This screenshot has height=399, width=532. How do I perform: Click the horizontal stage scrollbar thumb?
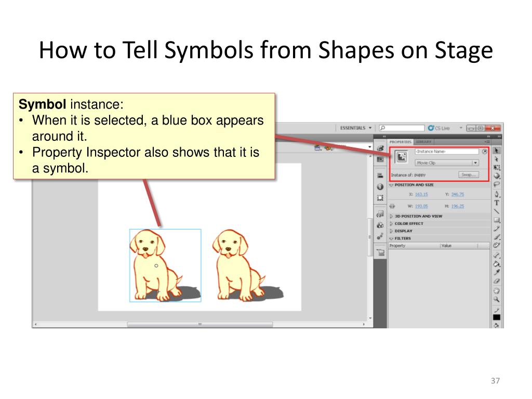pyautogui.click(x=200, y=324)
